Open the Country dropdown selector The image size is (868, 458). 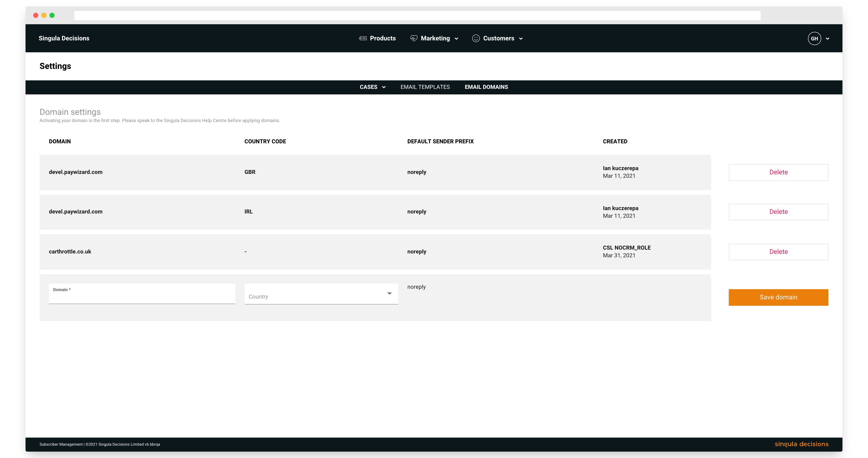321,294
